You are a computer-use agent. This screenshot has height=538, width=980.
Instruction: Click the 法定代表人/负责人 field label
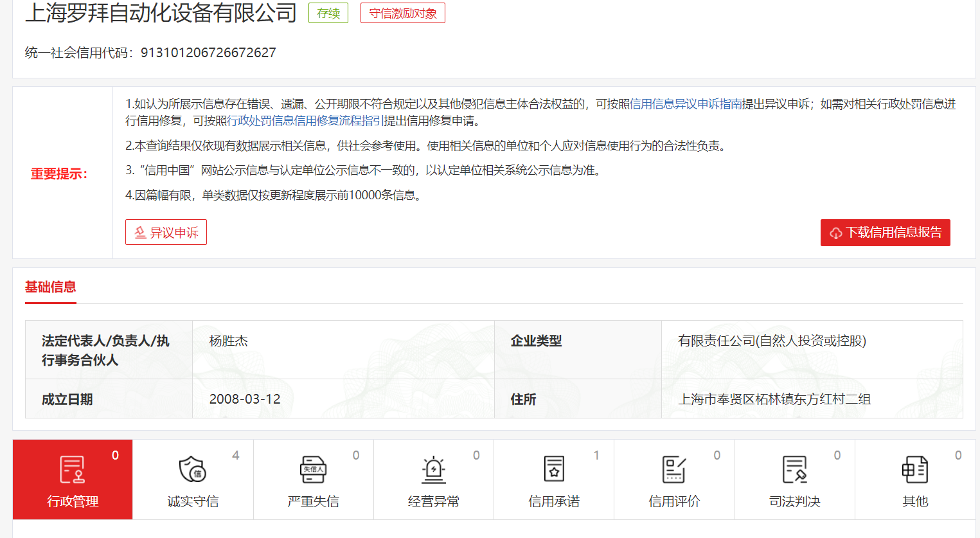106,350
